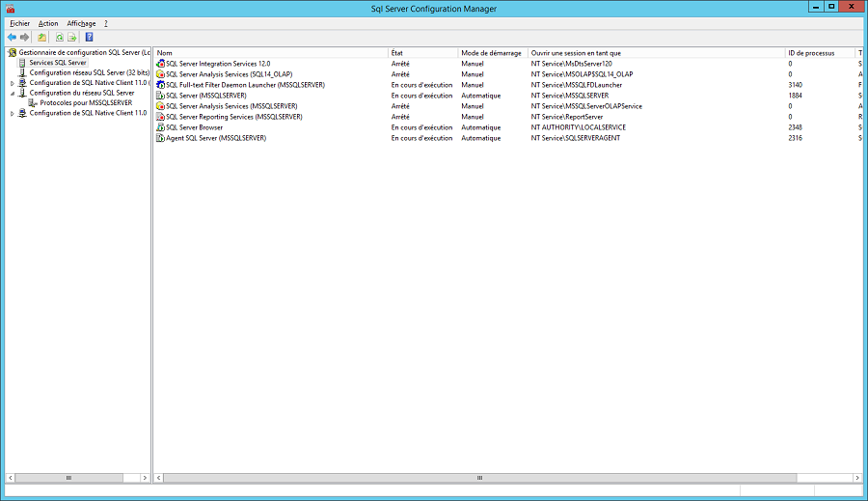Click the Configuration réseau (32 bits) tree icon
The height and width of the screenshot is (501, 868).
[23, 72]
